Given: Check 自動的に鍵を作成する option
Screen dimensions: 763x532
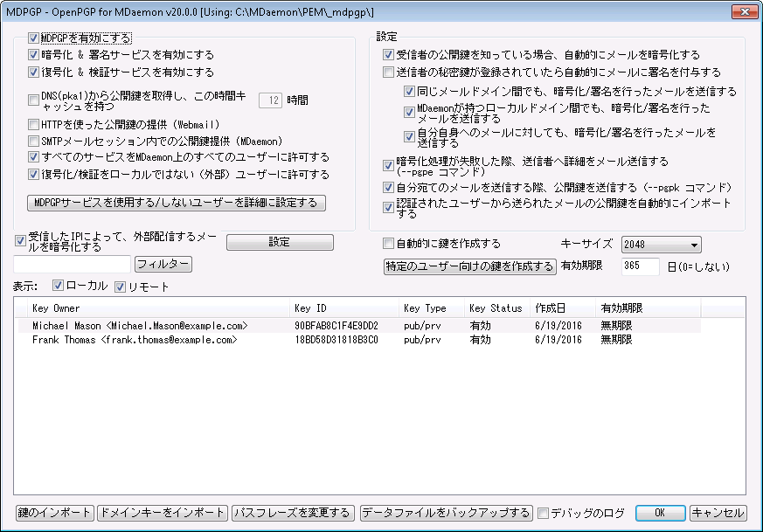Looking at the screenshot, I should (390, 244).
